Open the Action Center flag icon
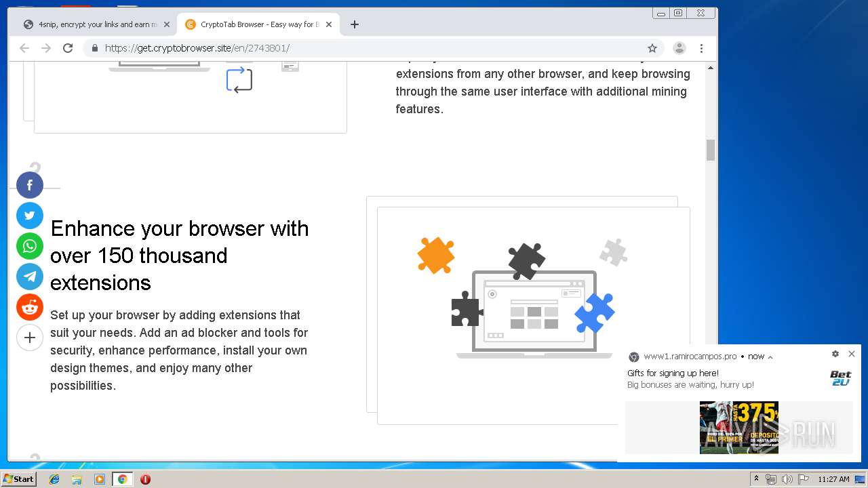The height and width of the screenshot is (488, 868). click(x=804, y=479)
